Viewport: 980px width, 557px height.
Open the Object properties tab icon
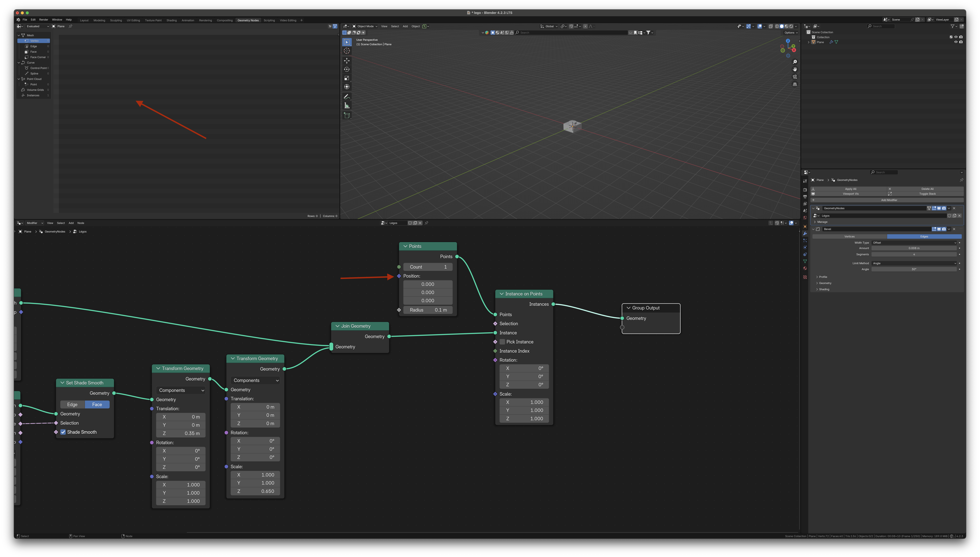click(805, 226)
